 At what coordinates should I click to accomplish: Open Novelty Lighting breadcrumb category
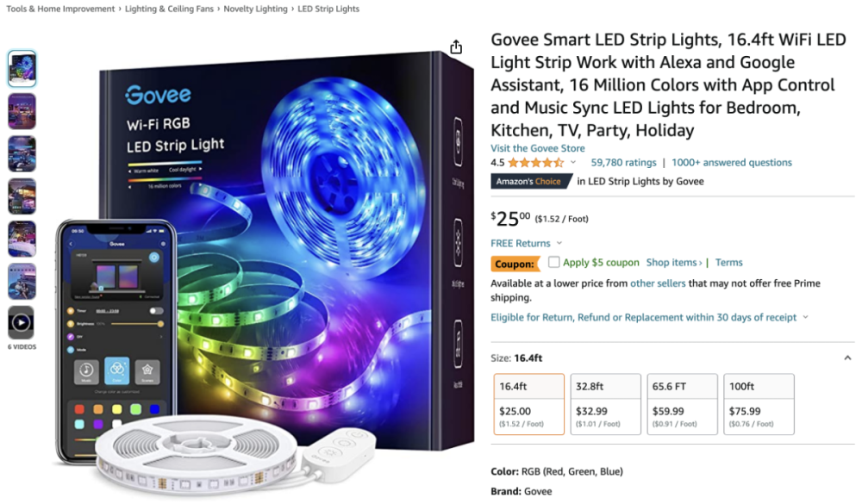(x=255, y=9)
